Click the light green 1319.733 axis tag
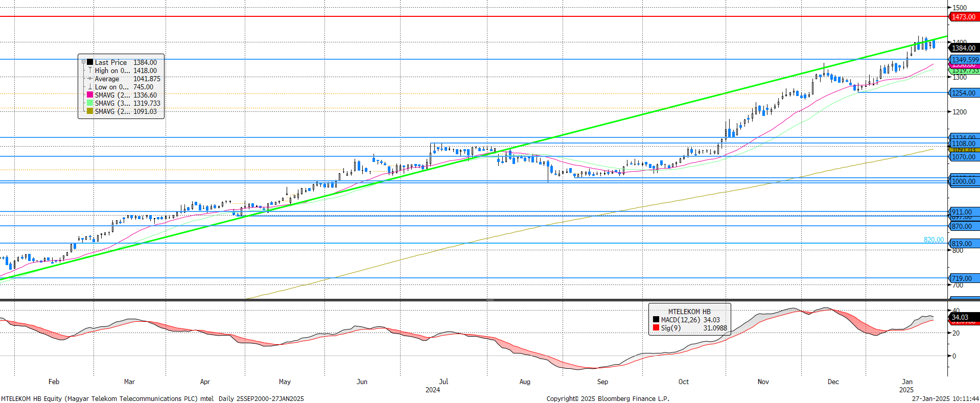This screenshot has height=403, width=980. click(x=965, y=71)
